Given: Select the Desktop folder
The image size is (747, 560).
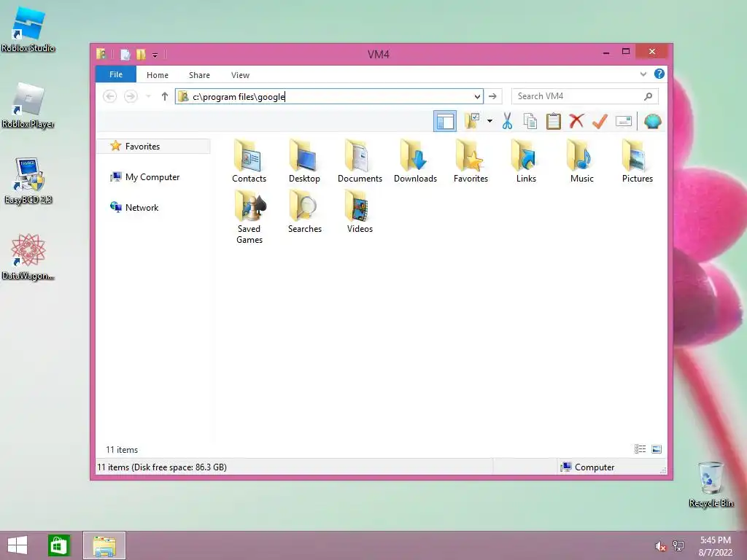Looking at the screenshot, I should click(304, 161).
